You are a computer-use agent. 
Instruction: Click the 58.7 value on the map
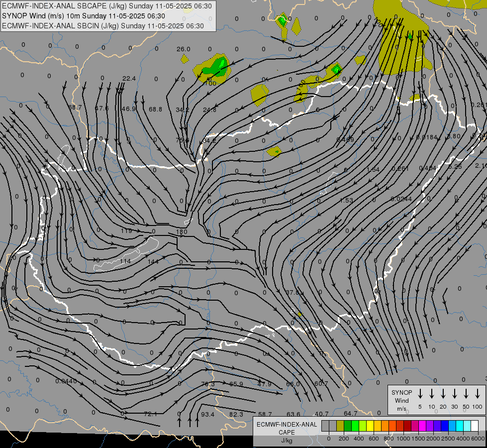point(265,415)
